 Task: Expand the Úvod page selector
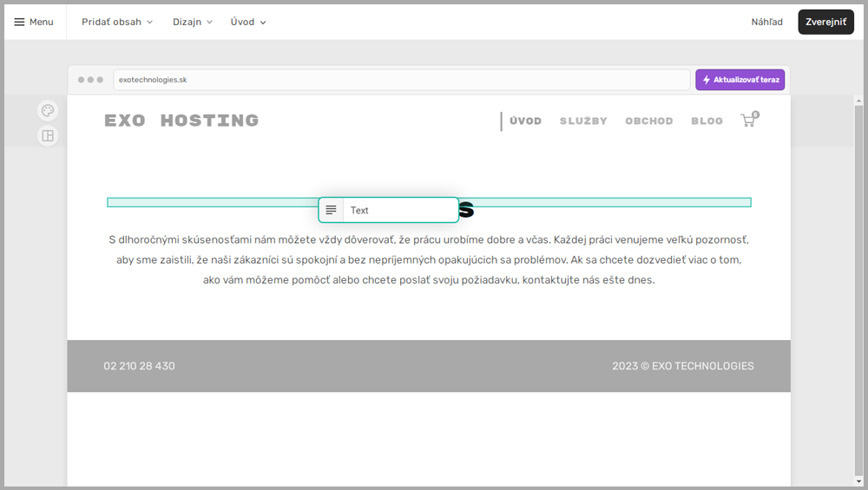[x=248, y=22]
